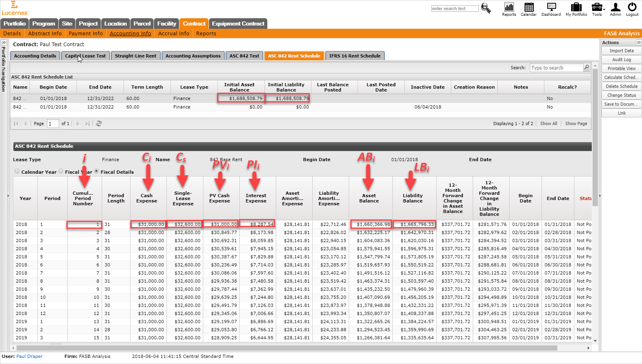Click the $1,660,366.98 asset balance cell

click(x=371, y=224)
